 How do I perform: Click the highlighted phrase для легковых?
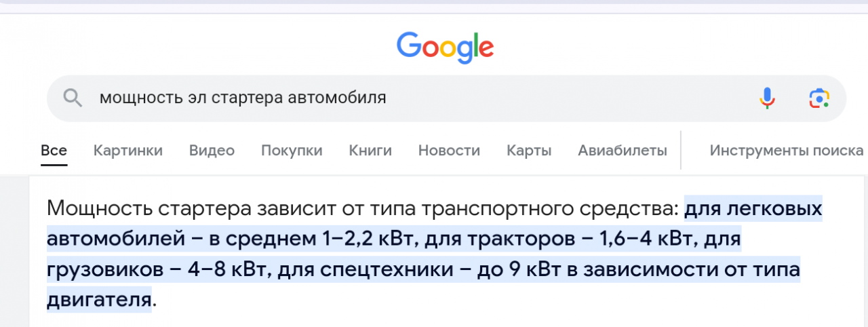coord(753,208)
